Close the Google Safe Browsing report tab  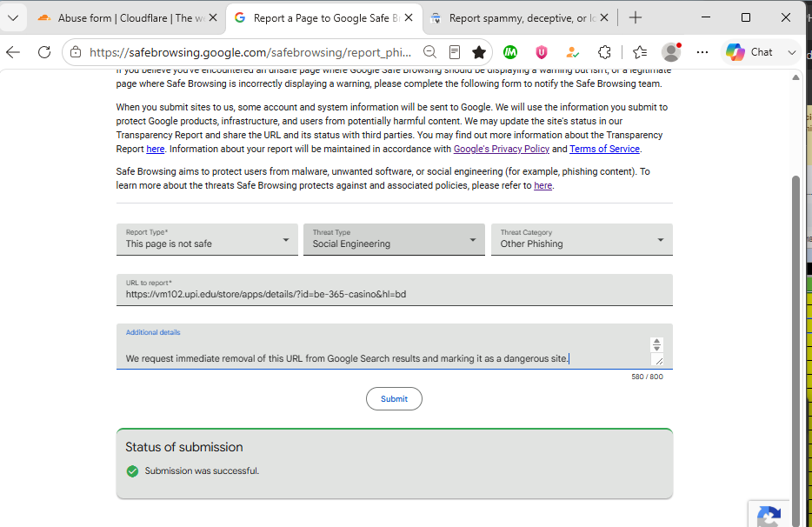(x=409, y=18)
